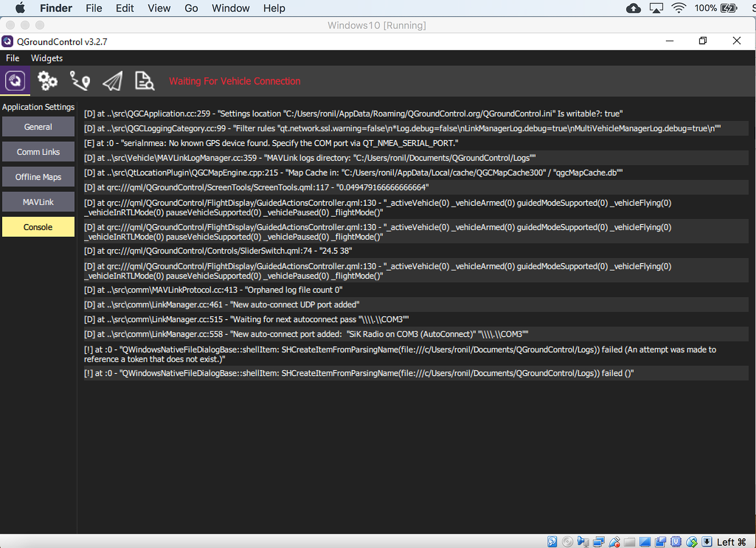Open the Widgets menu
The image size is (756, 548).
[47, 58]
